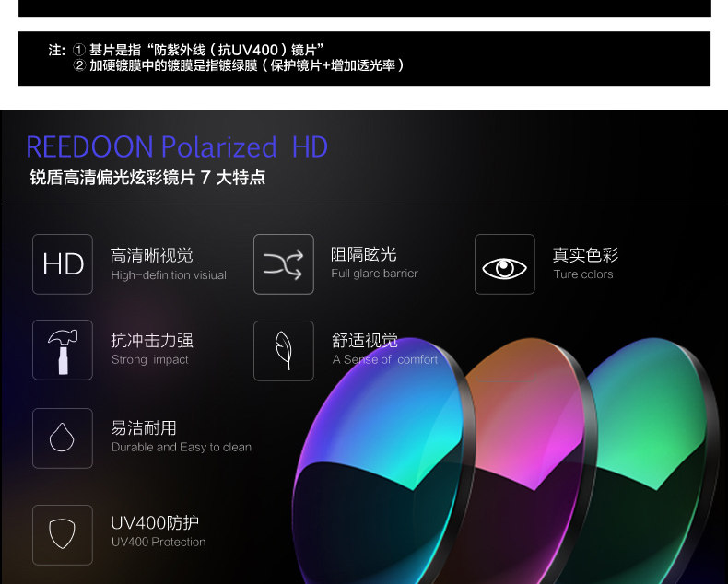The image size is (728, 584).
Task: Click the eye true colors icon
Action: click(x=505, y=264)
